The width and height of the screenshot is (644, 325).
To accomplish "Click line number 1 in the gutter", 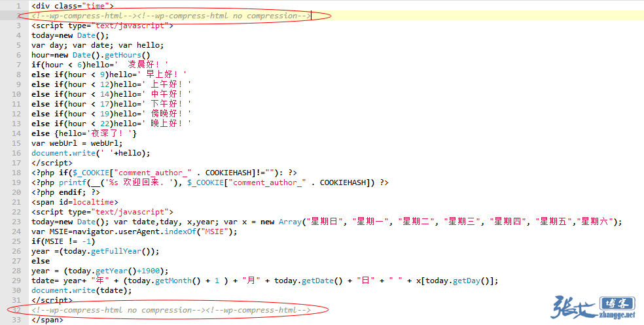I will coord(18,6).
